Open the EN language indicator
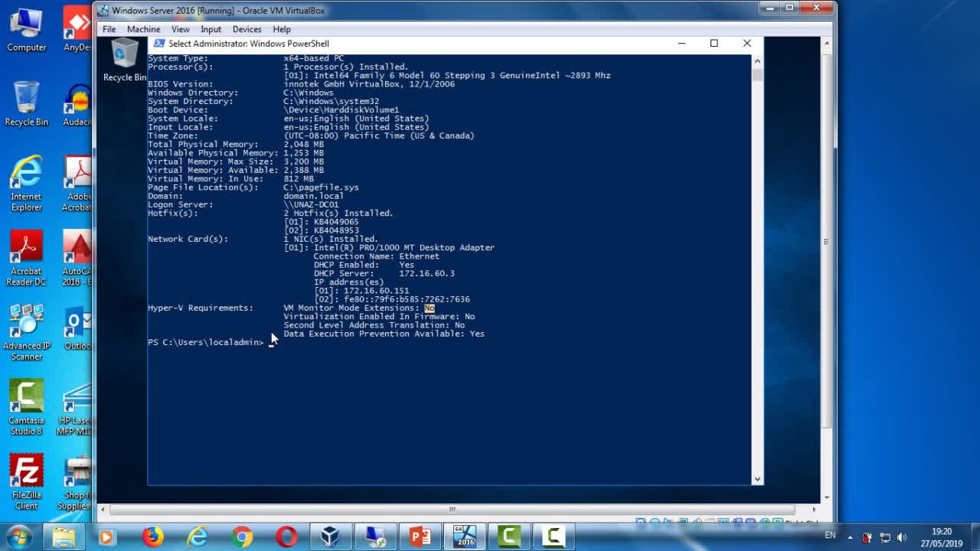The height and width of the screenshot is (551, 980). [830, 536]
